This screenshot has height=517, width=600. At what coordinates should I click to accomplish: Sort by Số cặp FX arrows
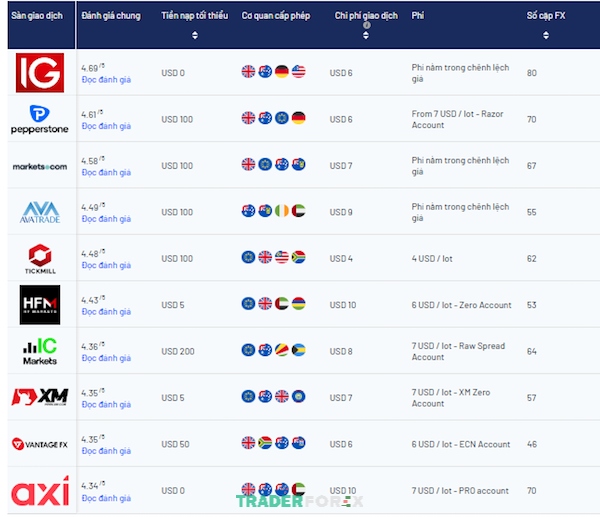pyautogui.click(x=546, y=35)
